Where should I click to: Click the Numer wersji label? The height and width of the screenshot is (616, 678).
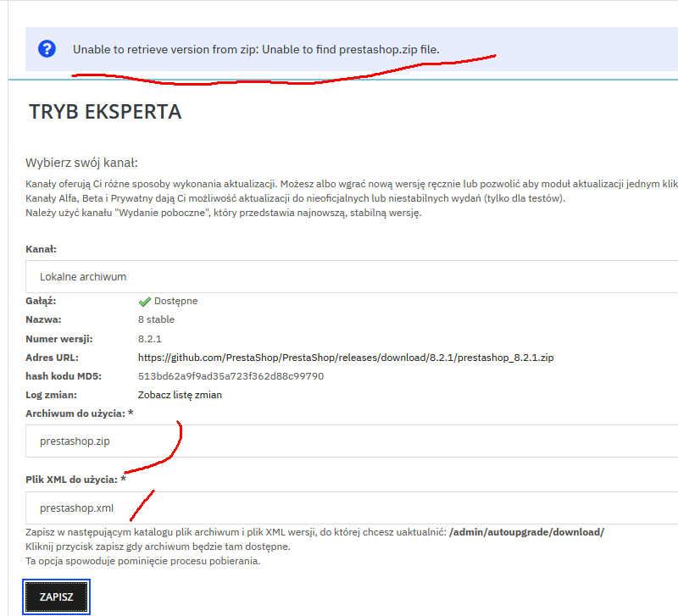point(59,339)
